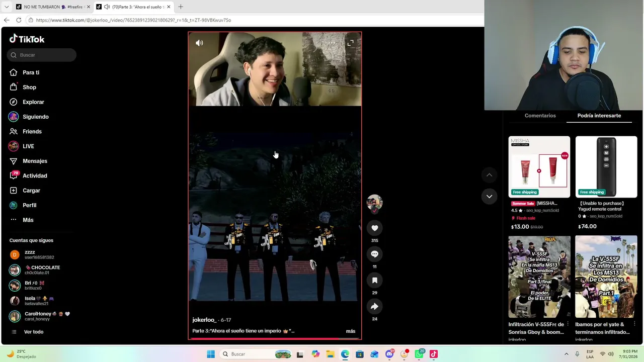Open followed account Bri
This screenshot has height=362, width=644.
(28, 286)
